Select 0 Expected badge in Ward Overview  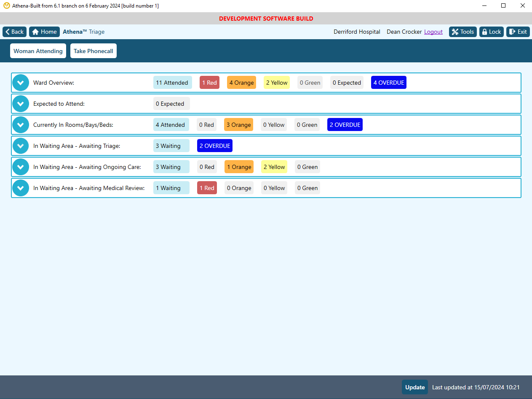coord(347,83)
